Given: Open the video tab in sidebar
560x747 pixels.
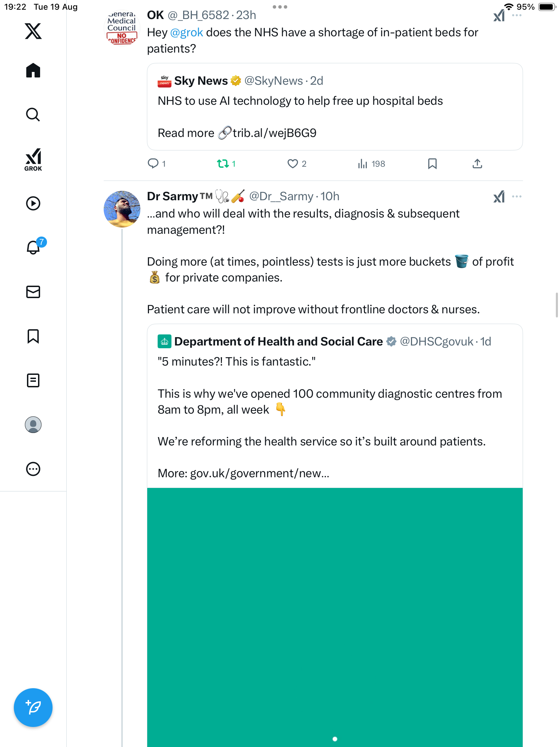Looking at the screenshot, I should coord(33,203).
